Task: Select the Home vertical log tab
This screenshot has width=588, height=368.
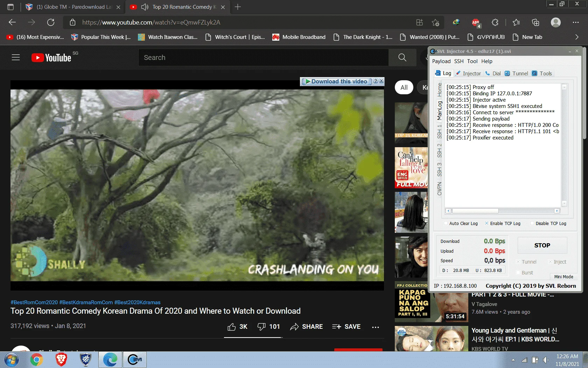Action: pyautogui.click(x=439, y=90)
